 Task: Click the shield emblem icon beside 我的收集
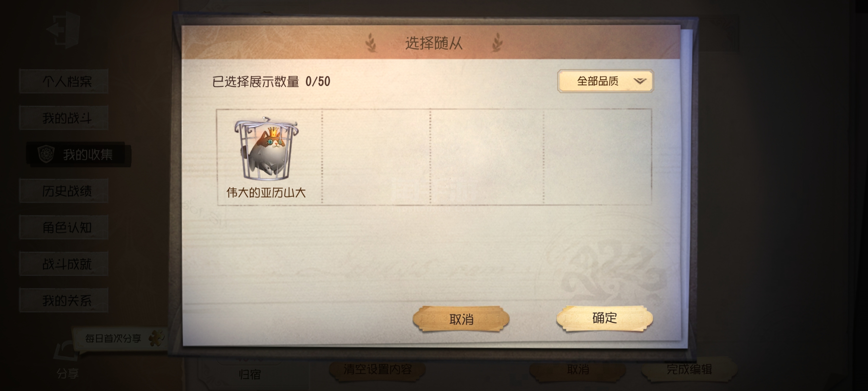46,154
